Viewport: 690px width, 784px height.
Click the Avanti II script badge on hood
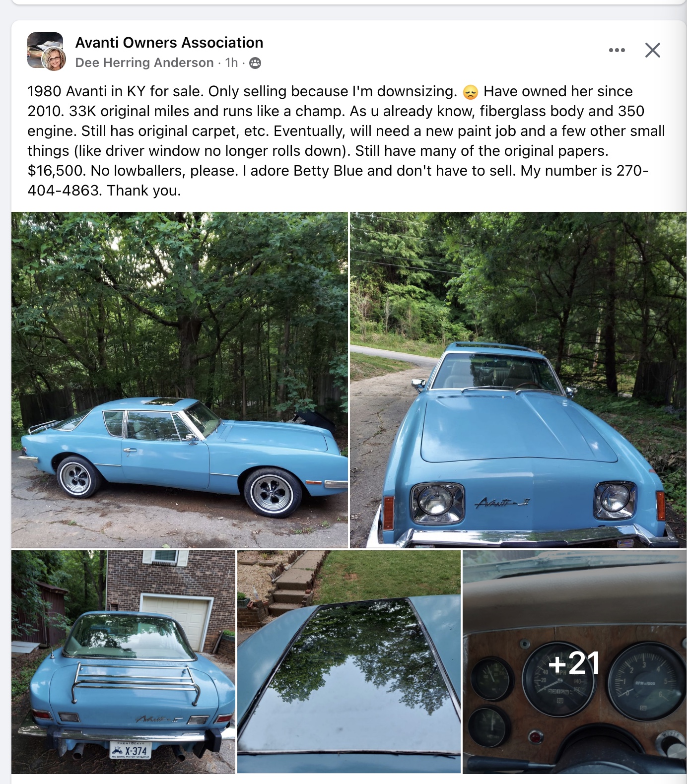[x=502, y=503]
